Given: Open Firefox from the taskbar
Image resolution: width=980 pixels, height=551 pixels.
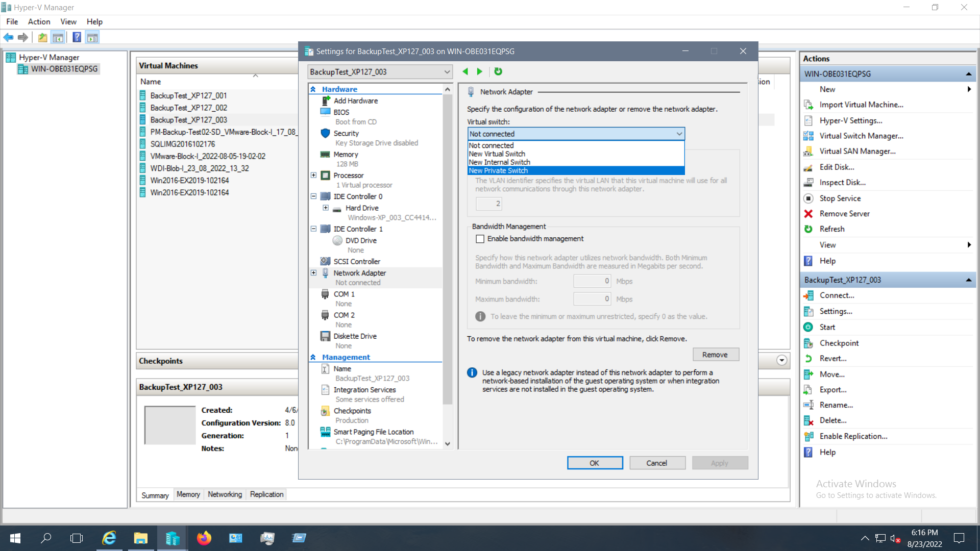Looking at the screenshot, I should (204, 538).
